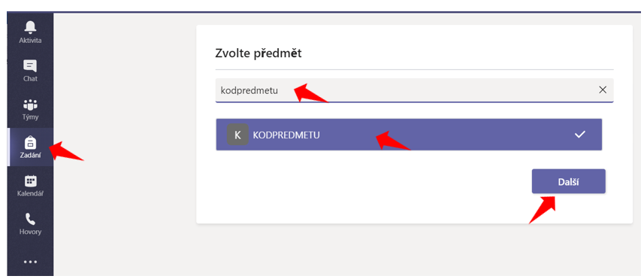Click the Kalendář label in sidebar
Viewport: 644px width, 279px height.
[30, 193]
